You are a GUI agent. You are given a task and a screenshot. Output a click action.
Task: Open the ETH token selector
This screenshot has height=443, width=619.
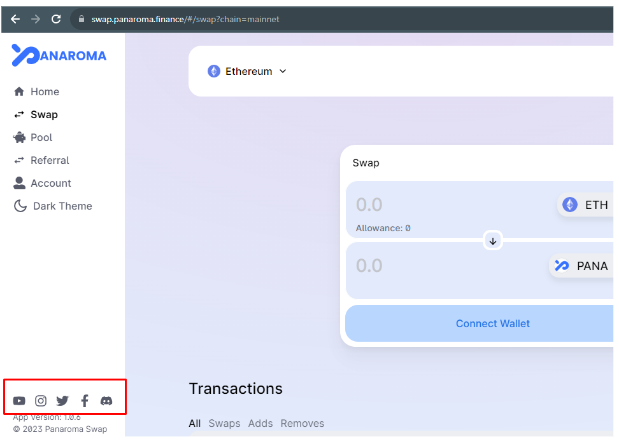pos(585,205)
